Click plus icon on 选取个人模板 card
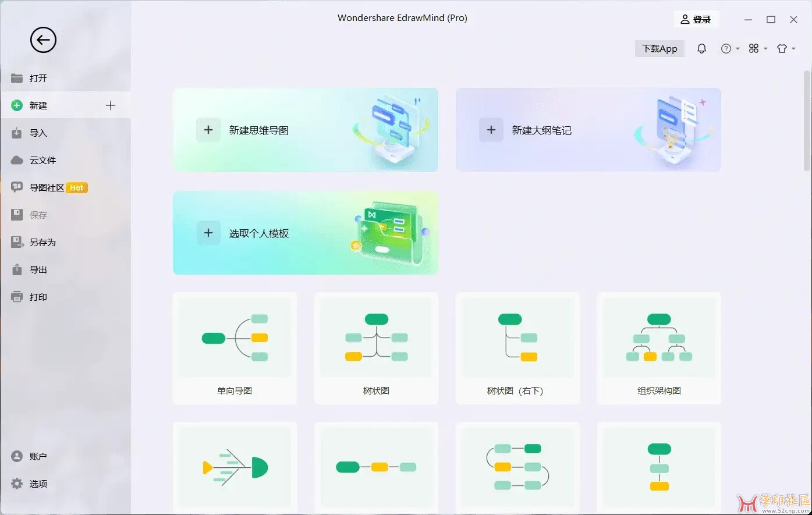The height and width of the screenshot is (515, 812). point(208,233)
